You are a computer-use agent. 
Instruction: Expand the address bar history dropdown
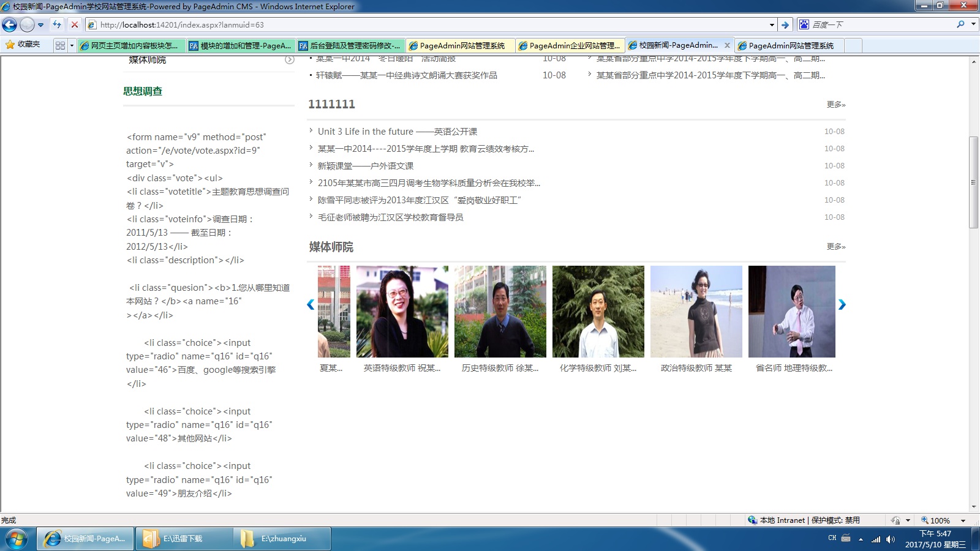coord(772,25)
